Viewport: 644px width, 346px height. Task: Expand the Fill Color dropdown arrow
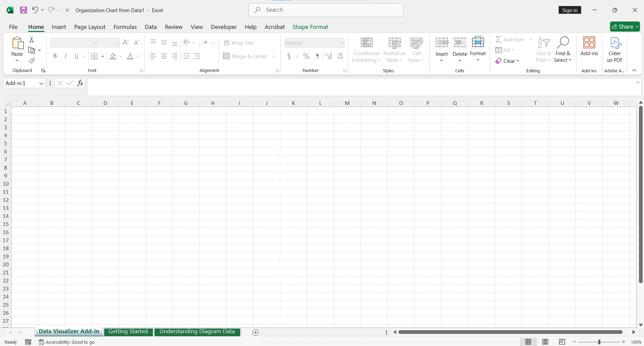click(121, 56)
